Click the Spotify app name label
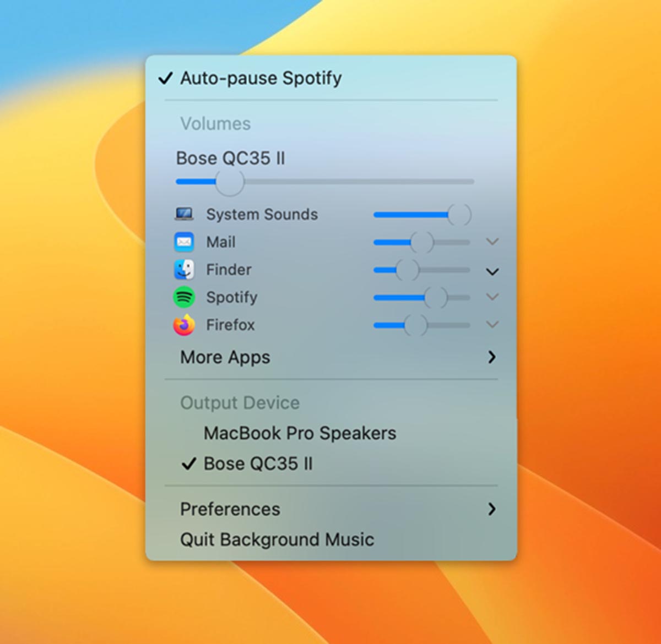This screenshot has height=644, width=661. [x=231, y=297]
